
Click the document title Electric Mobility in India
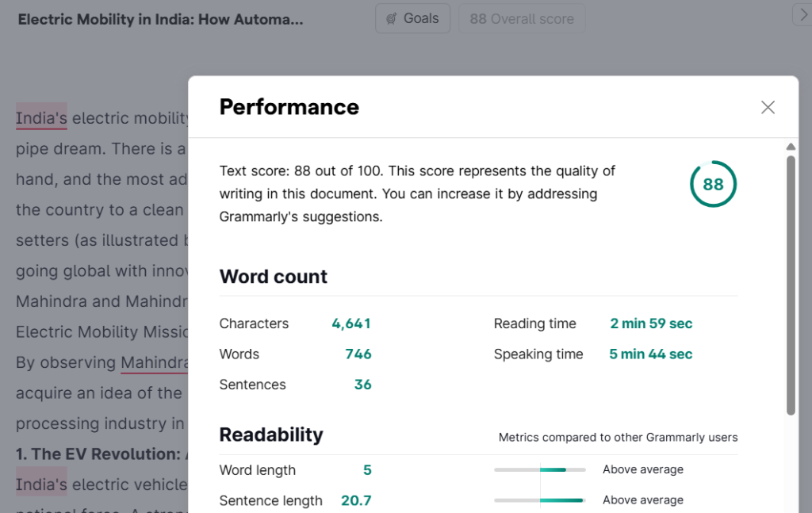[x=160, y=19]
